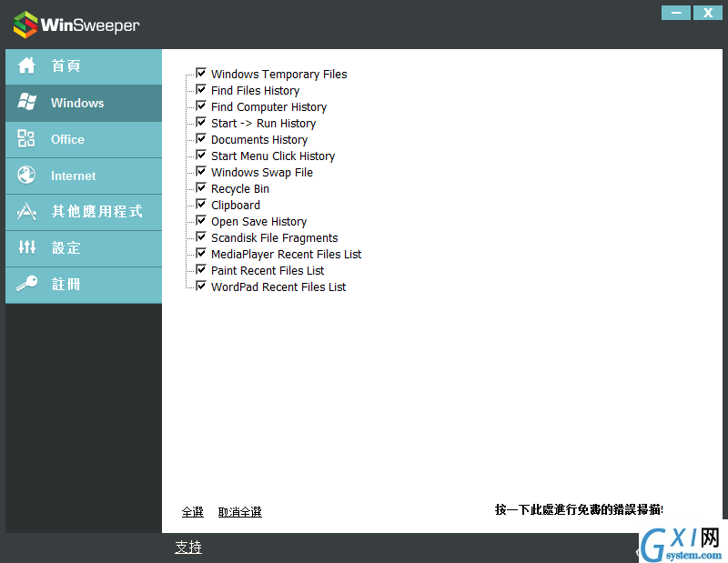Select 'Clipboard' text label
The height and width of the screenshot is (563, 728).
pyautogui.click(x=236, y=206)
